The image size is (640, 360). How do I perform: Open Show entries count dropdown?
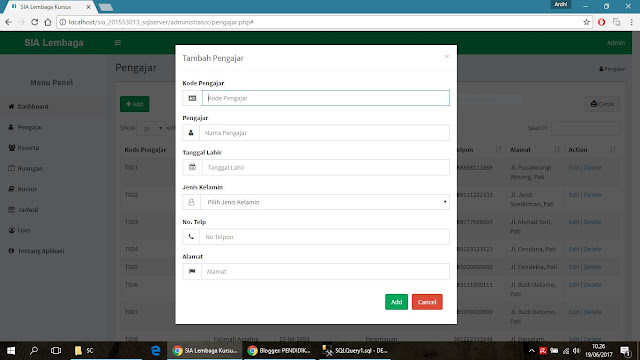(151, 128)
